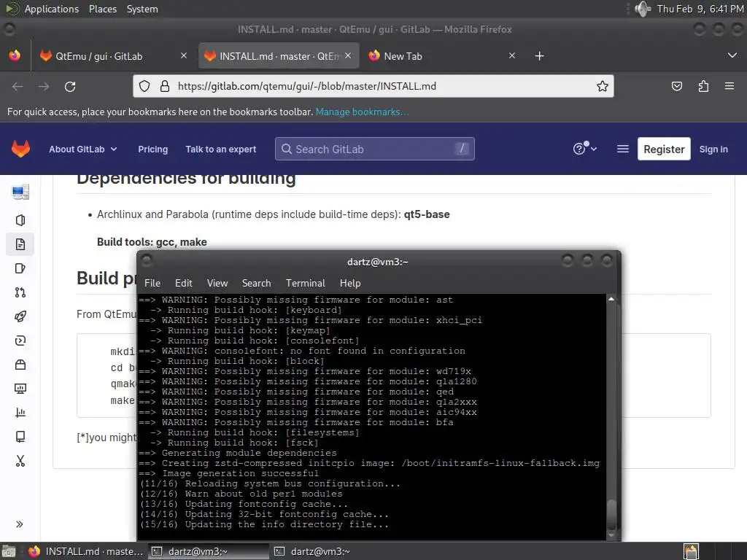Click the show desktop icon in taskbar
The width and height of the screenshot is (747, 560).
pos(8,551)
